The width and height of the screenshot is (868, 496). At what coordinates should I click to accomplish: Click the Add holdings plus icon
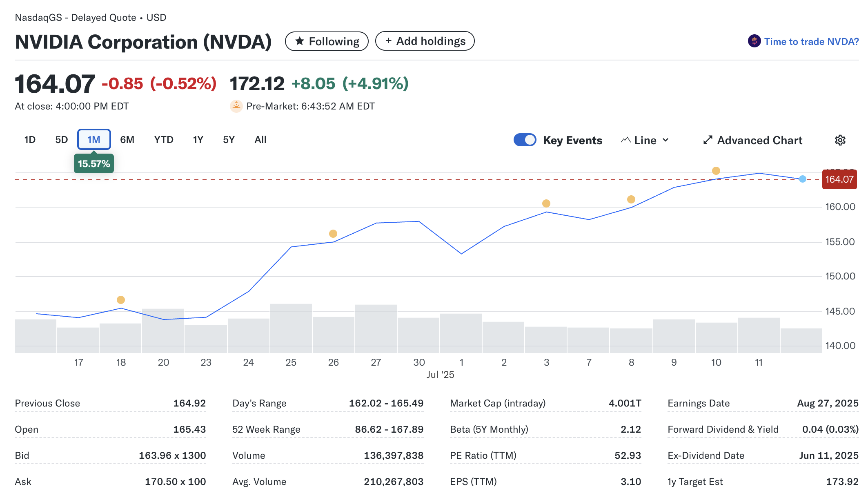click(388, 41)
